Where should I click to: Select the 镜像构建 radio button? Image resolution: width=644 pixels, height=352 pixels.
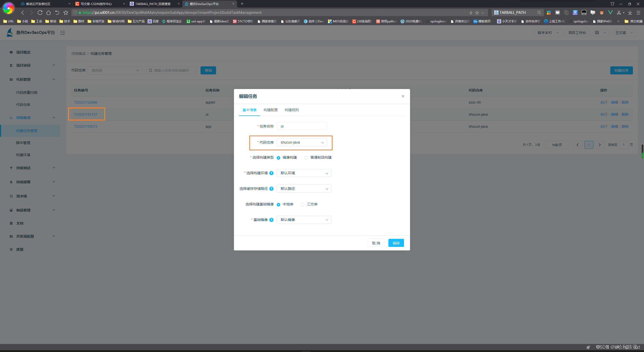(278, 158)
